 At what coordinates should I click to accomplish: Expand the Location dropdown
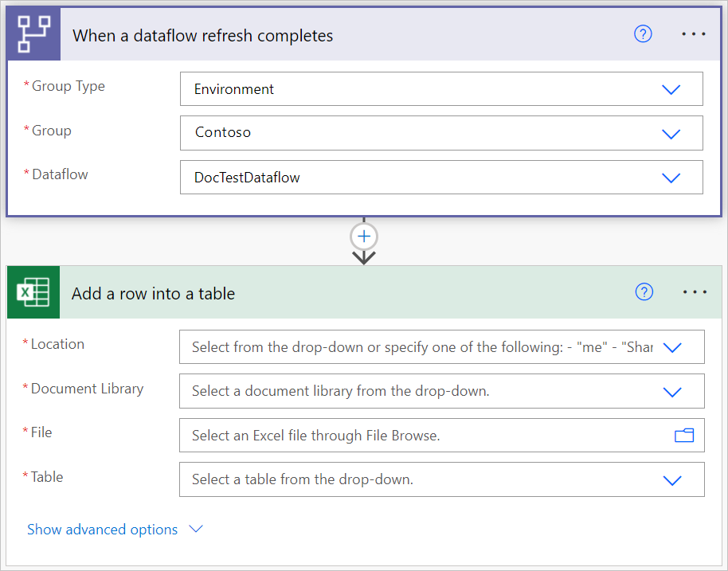tap(672, 347)
